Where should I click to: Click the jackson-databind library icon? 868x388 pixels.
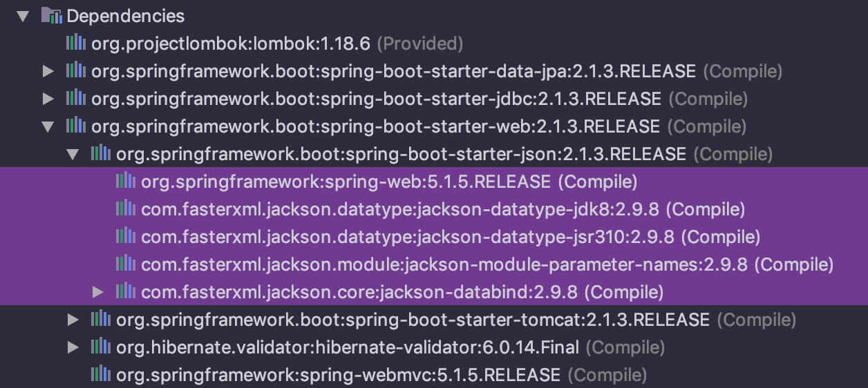tap(126, 292)
